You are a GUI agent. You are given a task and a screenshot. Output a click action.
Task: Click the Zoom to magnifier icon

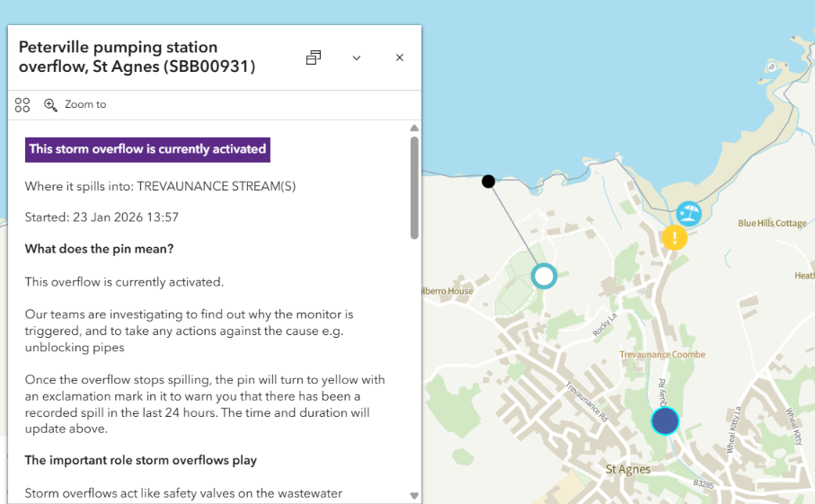(51, 105)
